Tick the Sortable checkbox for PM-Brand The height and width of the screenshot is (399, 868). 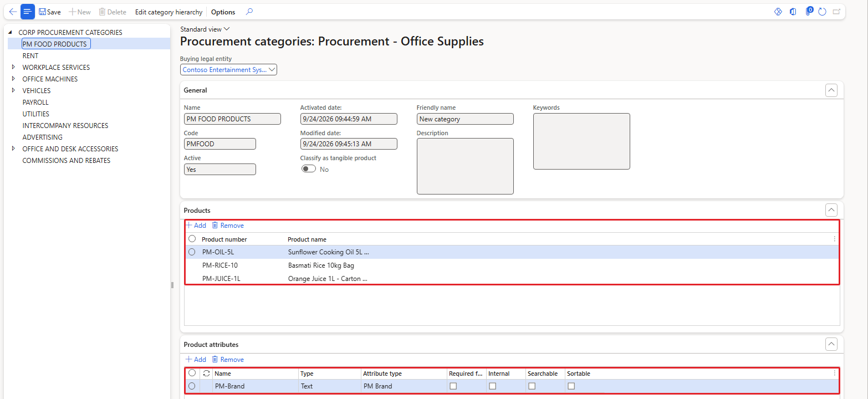tap(571, 386)
